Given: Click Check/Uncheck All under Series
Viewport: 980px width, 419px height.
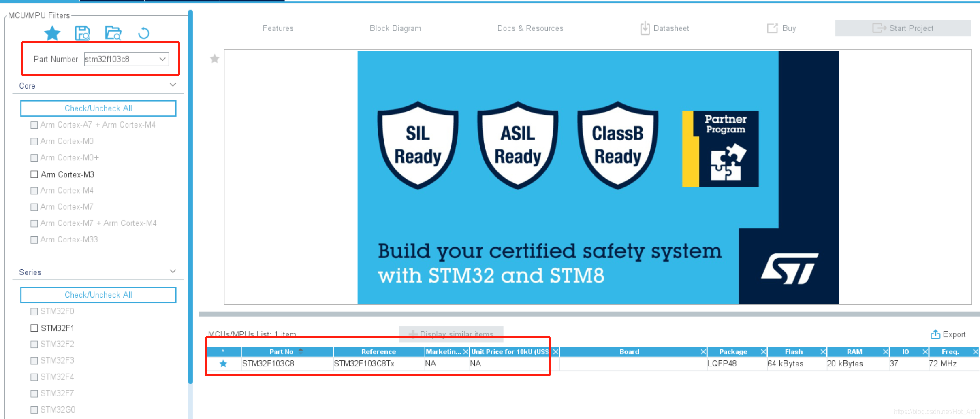Looking at the screenshot, I should coord(98,295).
